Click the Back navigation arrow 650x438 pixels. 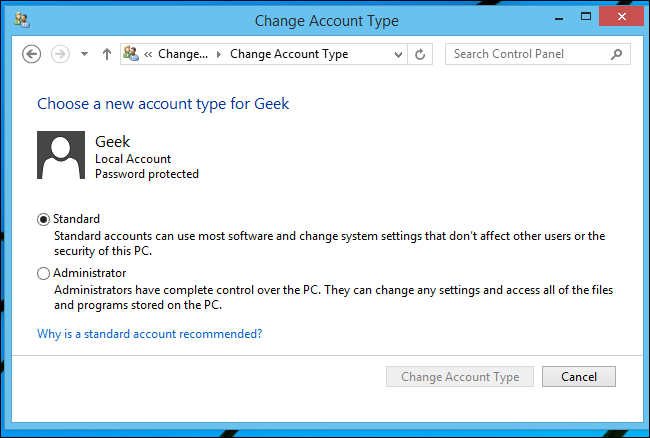click(30, 54)
